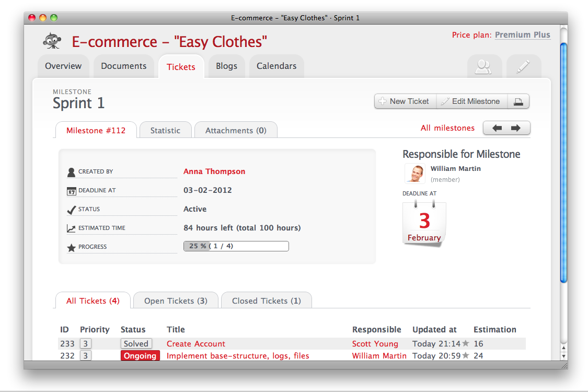Click the monkey logo icon
Viewport: 588px width, 392px height.
pos(51,40)
